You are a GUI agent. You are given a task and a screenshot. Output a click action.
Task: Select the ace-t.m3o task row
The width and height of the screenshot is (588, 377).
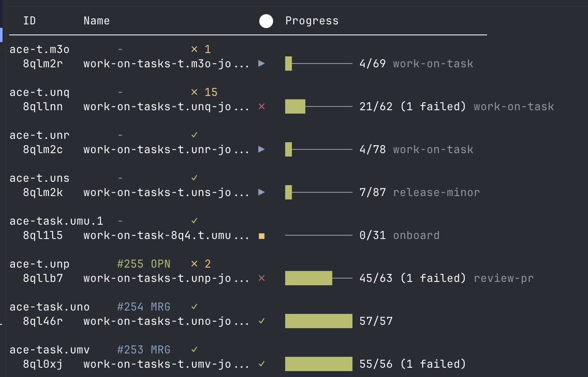[40, 49]
